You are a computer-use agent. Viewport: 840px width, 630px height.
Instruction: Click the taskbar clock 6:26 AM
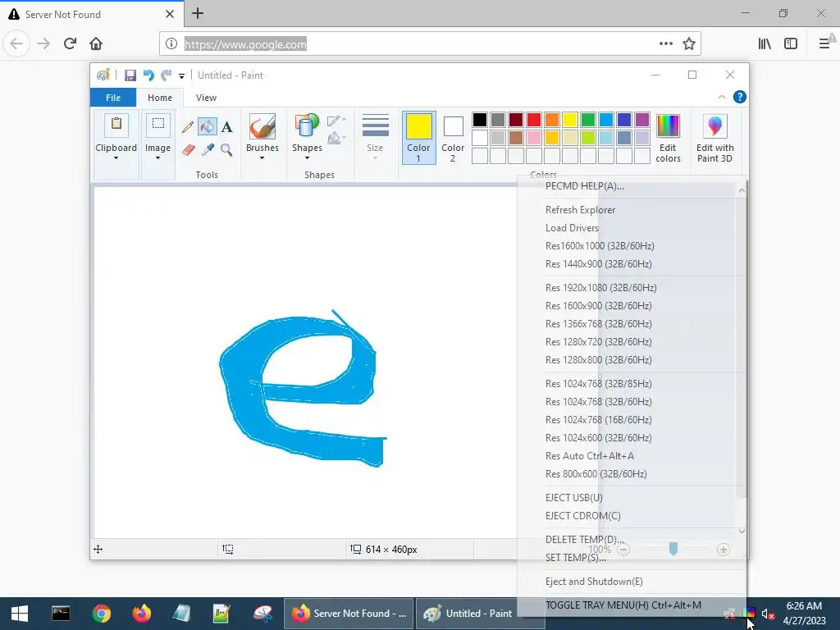(x=804, y=606)
